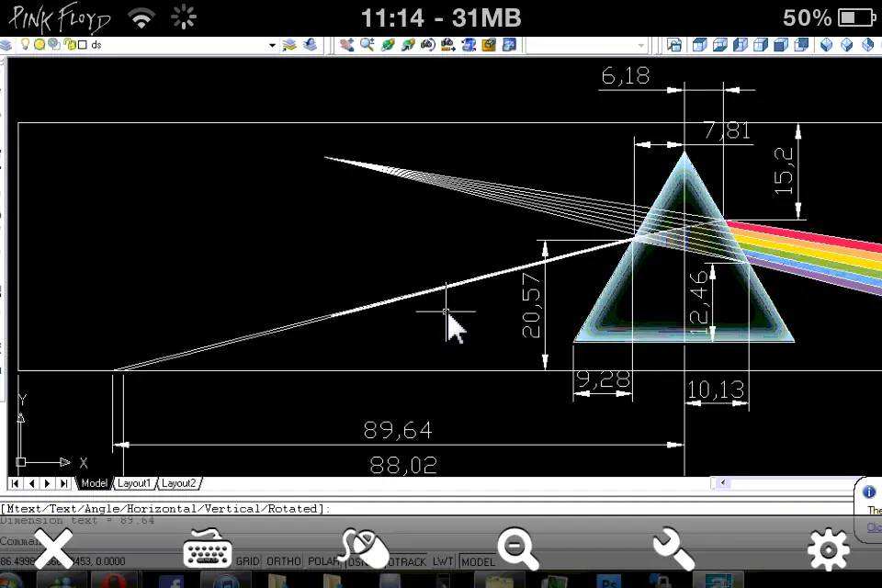Open the wrench tools overlay icon
Image resolution: width=882 pixels, height=588 pixels.
673,548
